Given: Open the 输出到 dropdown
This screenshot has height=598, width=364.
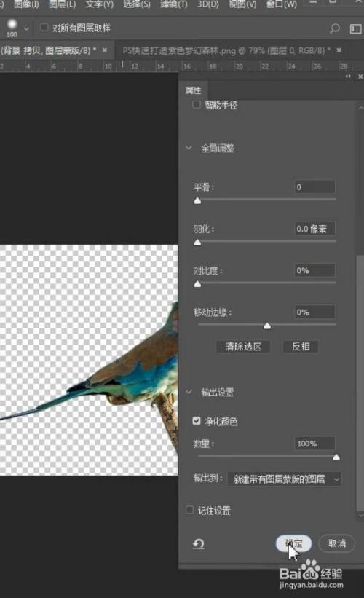Looking at the screenshot, I should coord(284,479).
